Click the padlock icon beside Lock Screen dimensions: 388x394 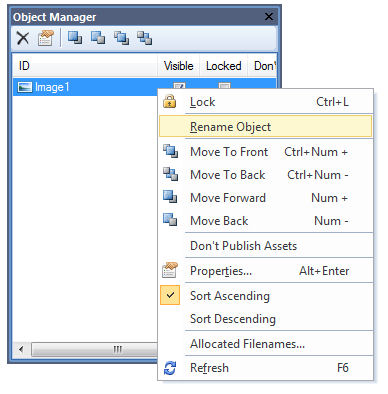(x=170, y=101)
